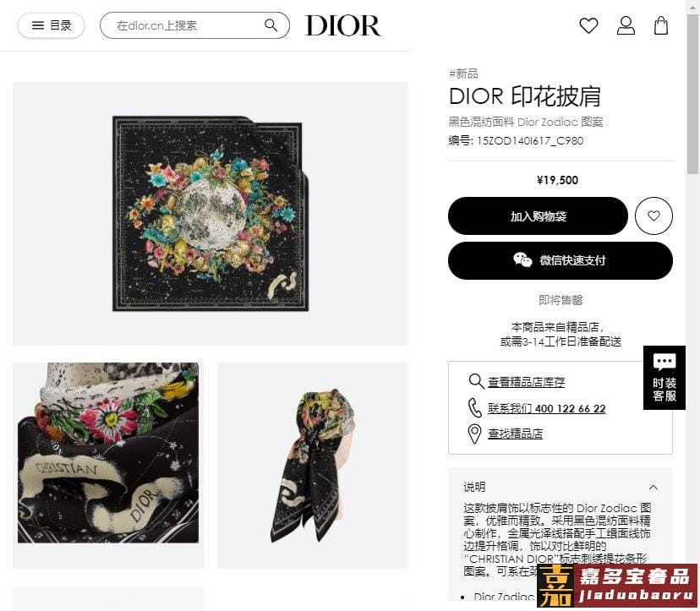Click the search magnifier icon
Screen dimensions: 700x611
(x=271, y=25)
